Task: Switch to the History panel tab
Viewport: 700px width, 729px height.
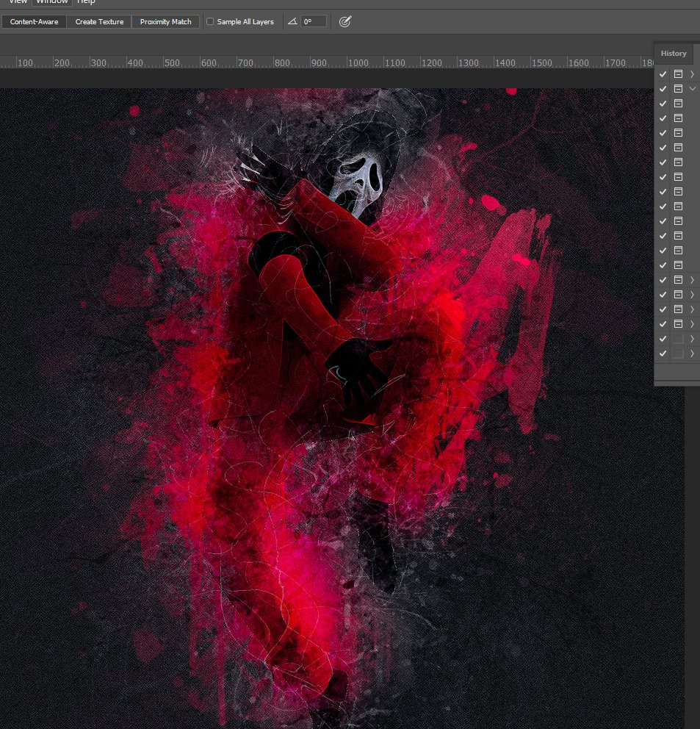Action: 674,54
